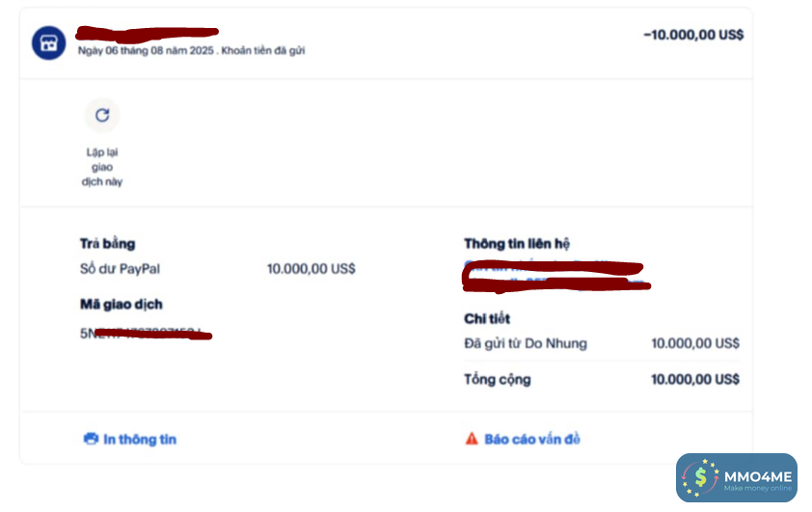Click the red warning triangle icon
This screenshot has width=812, height=512.
click(x=472, y=439)
